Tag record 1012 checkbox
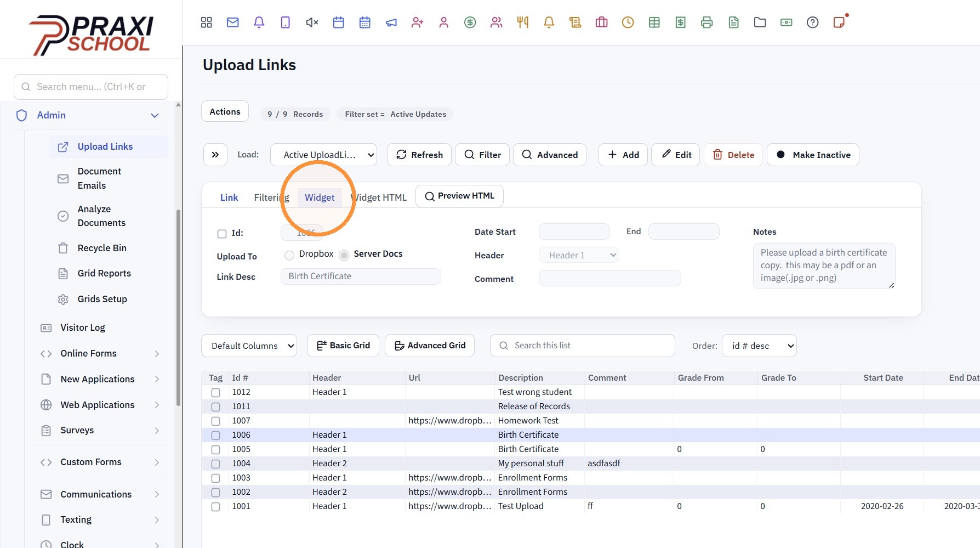 point(215,393)
